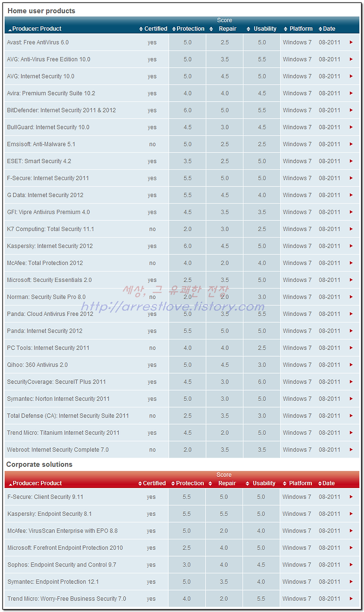Image resolution: width=364 pixels, height=612 pixels.
Task: Sort home products by Platform column
Action: coord(298,29)
